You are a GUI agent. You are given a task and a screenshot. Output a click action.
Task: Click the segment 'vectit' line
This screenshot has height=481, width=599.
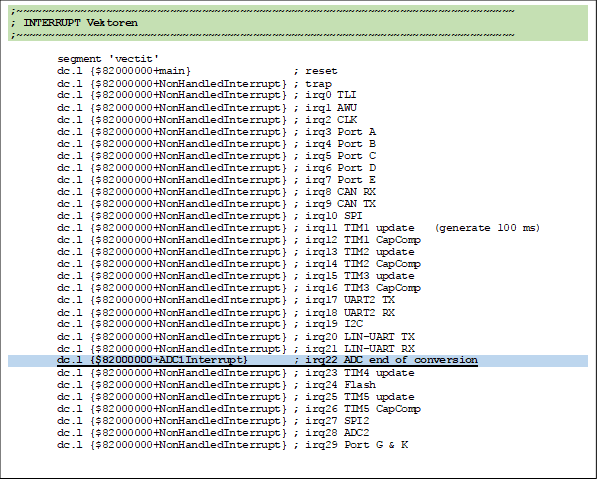pos(108,59)
